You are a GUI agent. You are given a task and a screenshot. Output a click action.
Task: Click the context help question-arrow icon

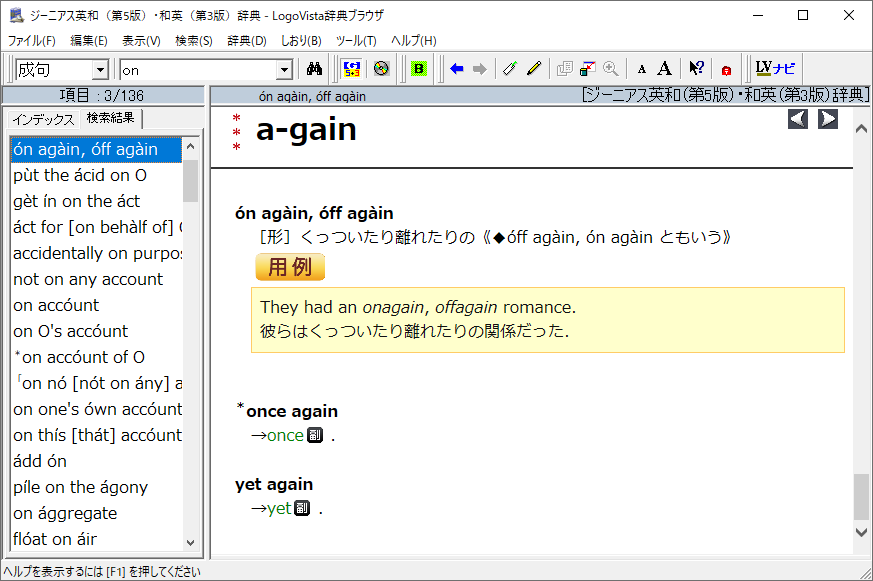pos(697,69)
